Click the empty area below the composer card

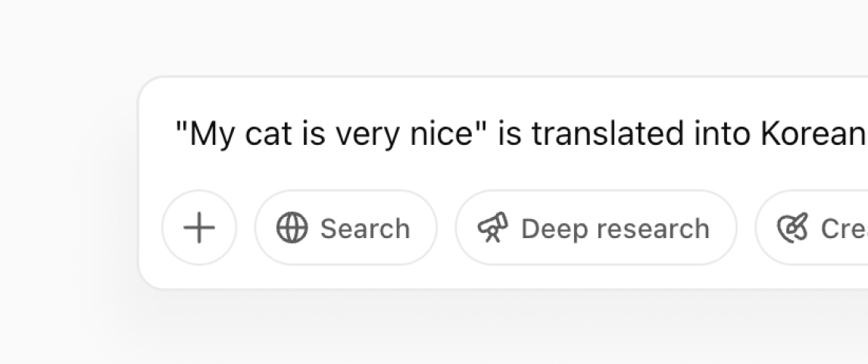[498, 327]
